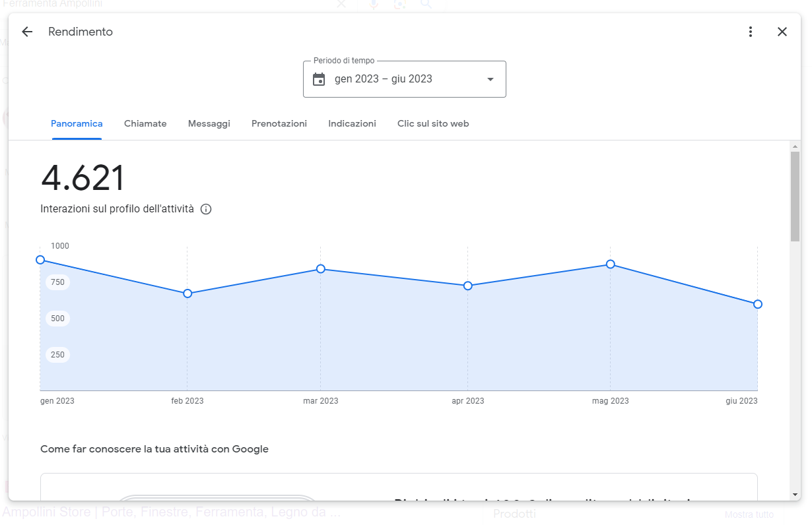Open the three-dot more options menu
Screen dimensions: 812x525
751,32
